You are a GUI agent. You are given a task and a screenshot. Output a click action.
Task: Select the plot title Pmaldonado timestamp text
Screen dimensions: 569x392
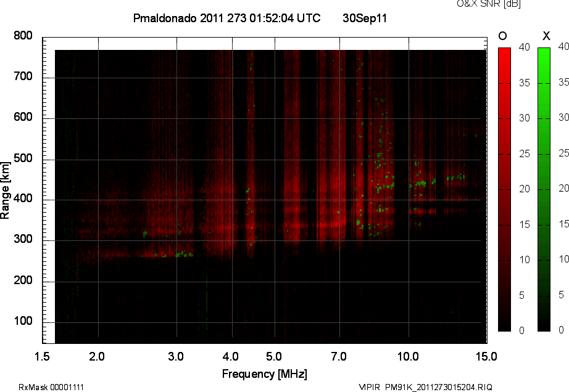(226, 18)
